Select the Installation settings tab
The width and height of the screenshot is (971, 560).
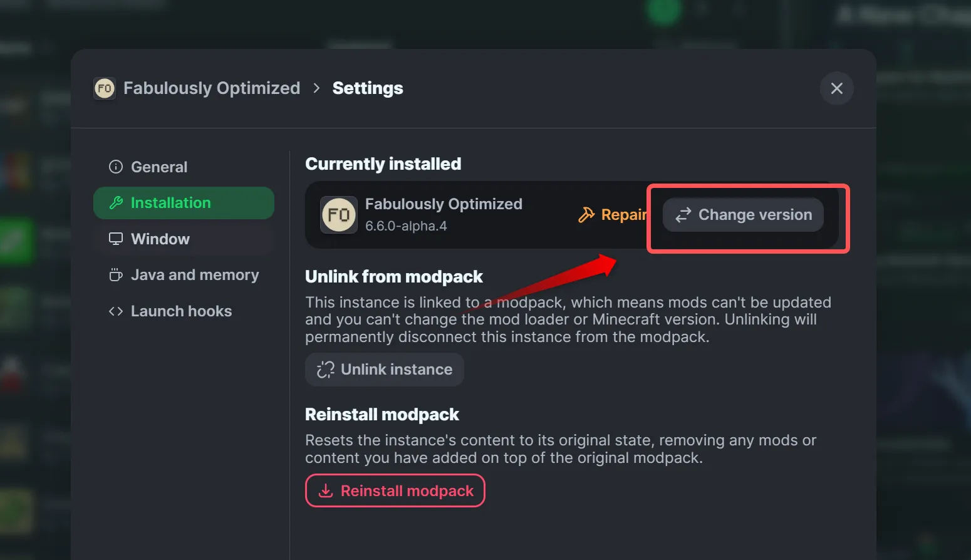click(x=170, y=203)
